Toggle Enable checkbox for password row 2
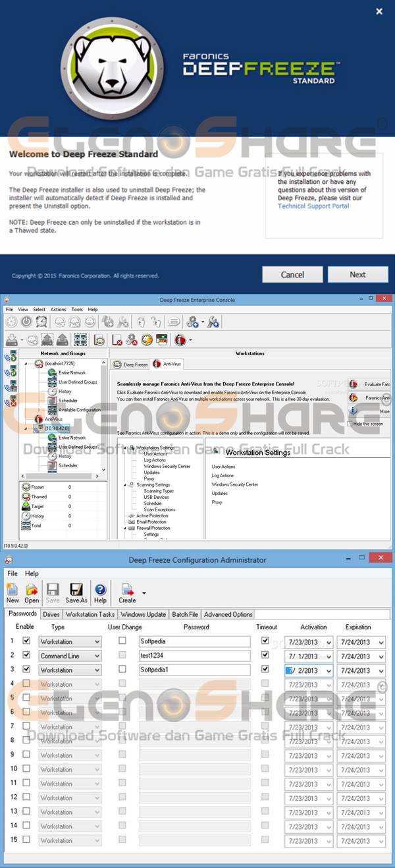 pos(26,654)
